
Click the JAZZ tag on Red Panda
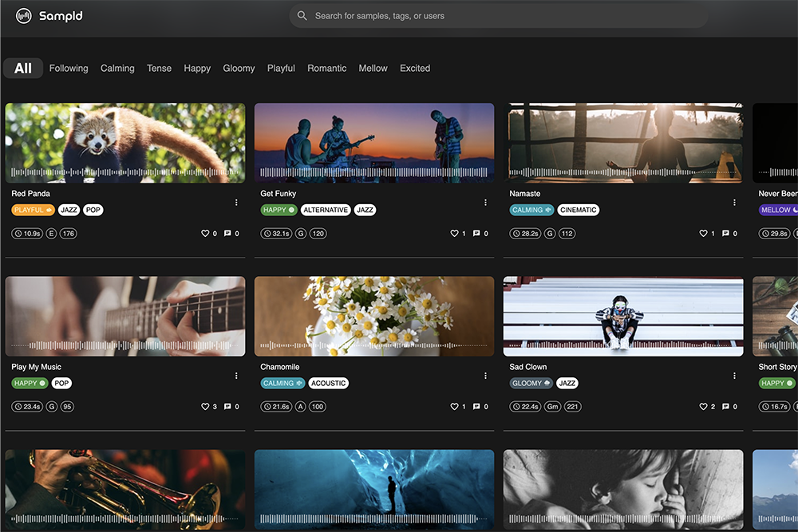click(69, 210)
